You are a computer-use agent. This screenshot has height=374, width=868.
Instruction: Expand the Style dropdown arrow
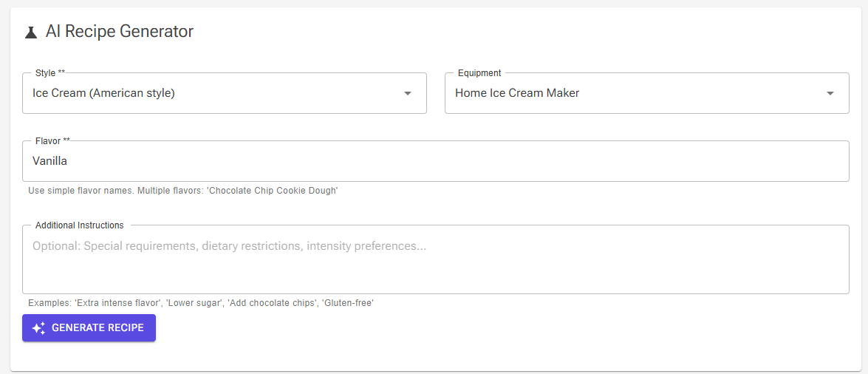click(x=407, y=93)
